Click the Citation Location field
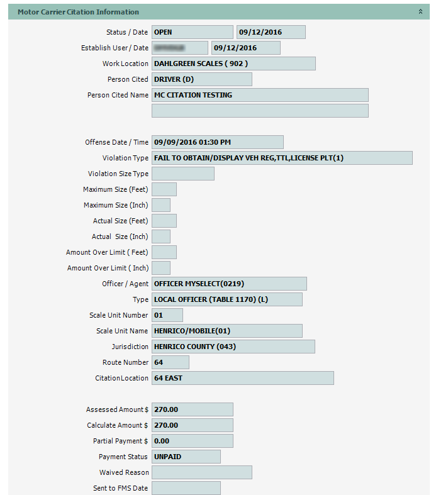 point(242,378)
